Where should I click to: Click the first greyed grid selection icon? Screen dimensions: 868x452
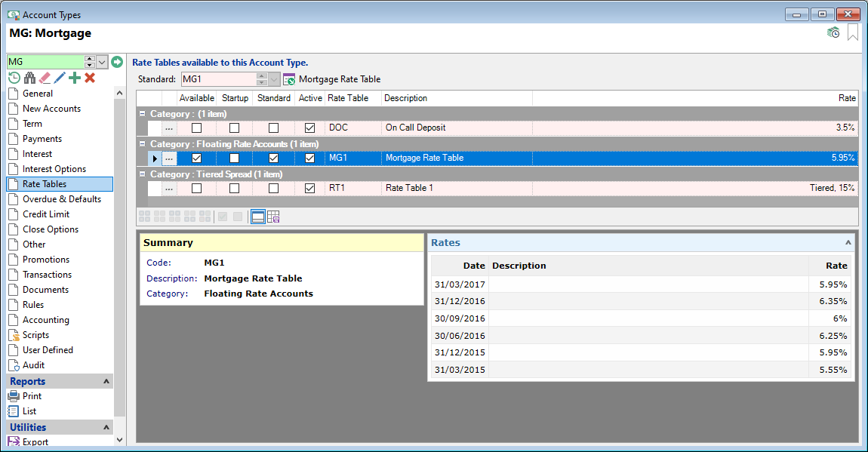click(x=144, y=217)
